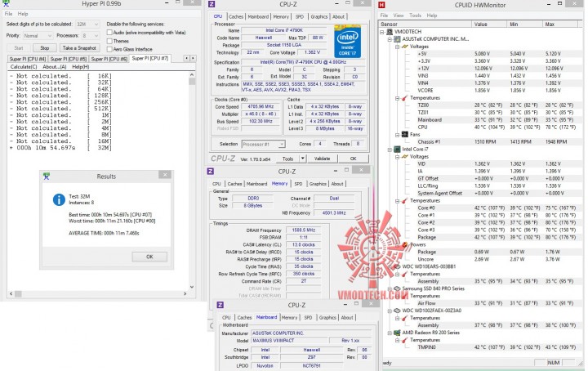Viewport: 588px width, 371px height.
Task: Click OK in the Results dialog
Action: 149,257
